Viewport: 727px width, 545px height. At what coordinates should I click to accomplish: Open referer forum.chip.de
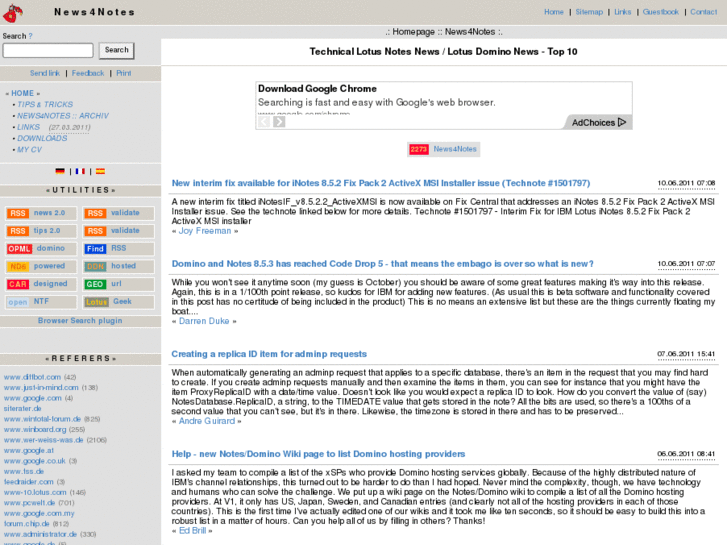click(26, 524)
